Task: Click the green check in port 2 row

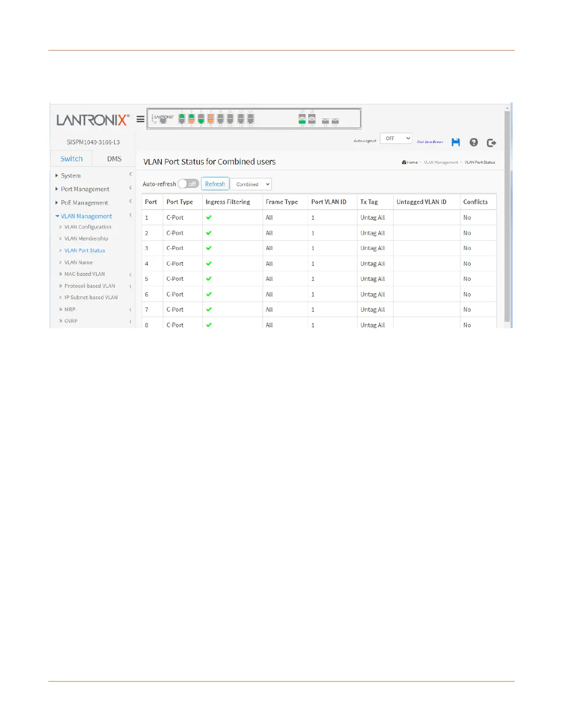Action: click(209, 233)
